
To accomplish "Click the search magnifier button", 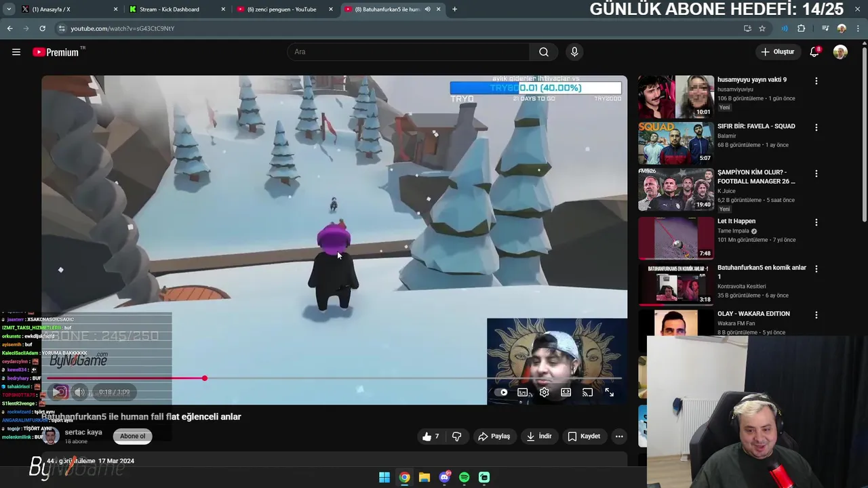I will pyautogui.click(x=544, y=52).
